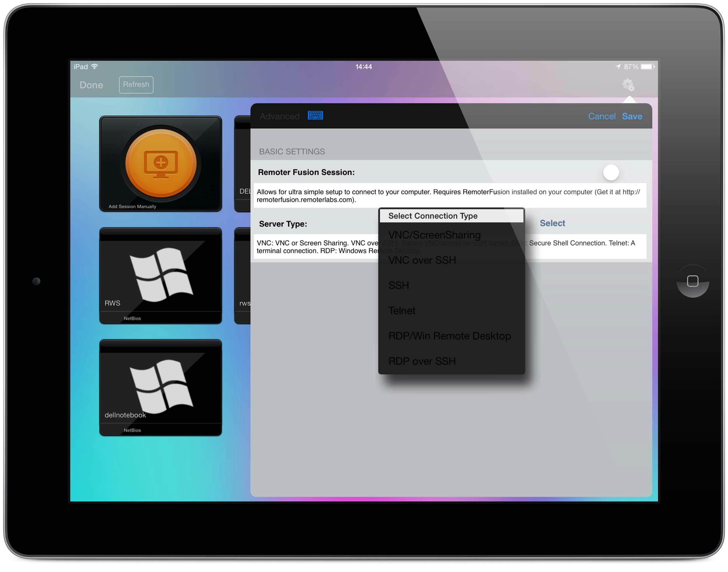Screen dimensions: 728x572
Task: Tap Done in the top bar
Action: pyautogui.click(x=91, y=85)
